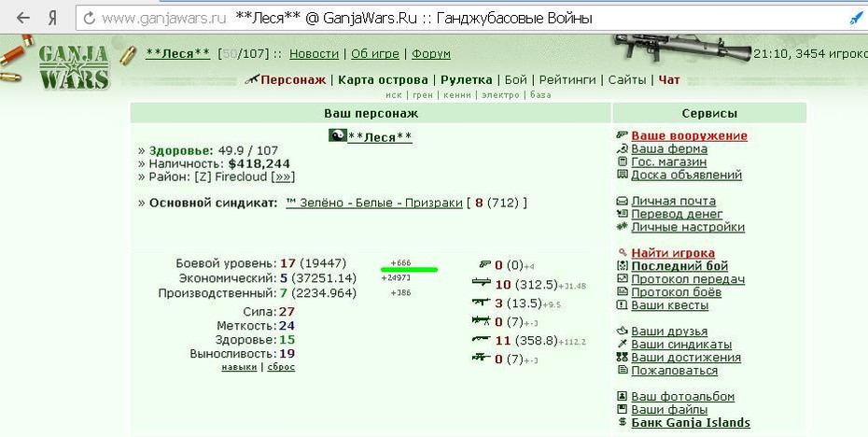Open Рулетка in the top menu

click(x=466, y=79)
